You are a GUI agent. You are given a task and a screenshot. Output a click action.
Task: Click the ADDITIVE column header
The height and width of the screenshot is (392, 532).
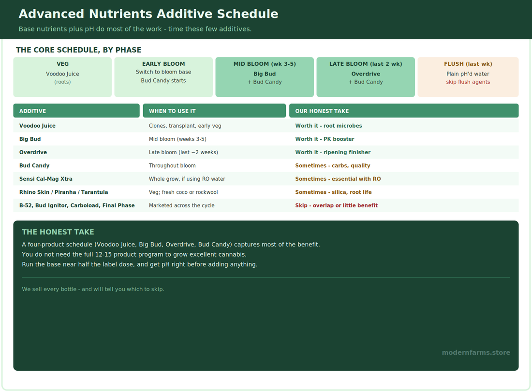pos(76,111)
